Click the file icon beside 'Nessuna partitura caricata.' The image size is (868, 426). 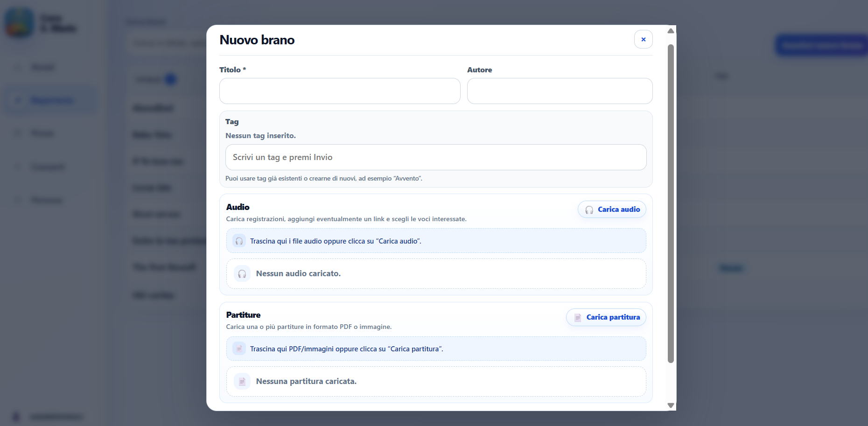point(242,382)
